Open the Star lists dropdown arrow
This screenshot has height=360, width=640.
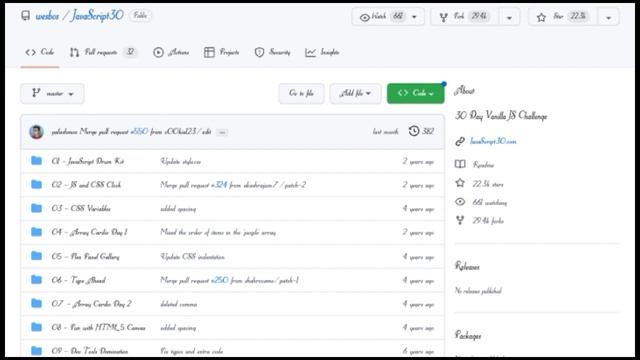point(609,18)
